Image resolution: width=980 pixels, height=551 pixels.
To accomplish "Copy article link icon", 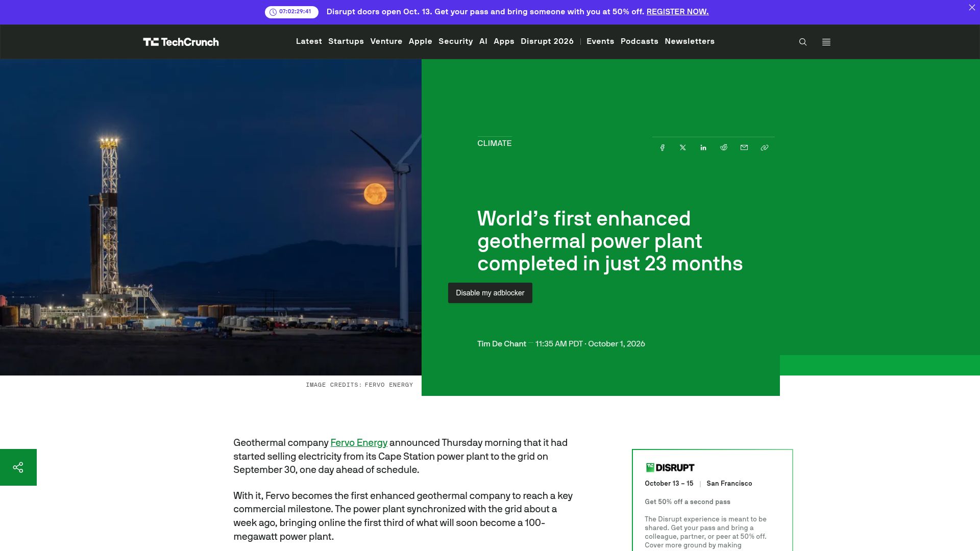I will 765,147.
